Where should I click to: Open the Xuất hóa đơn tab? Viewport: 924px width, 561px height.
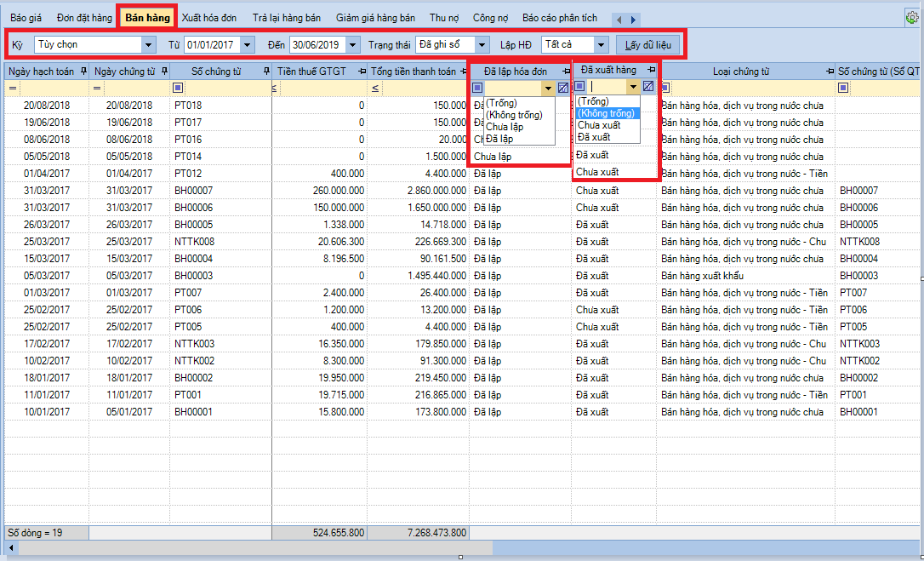209,18
